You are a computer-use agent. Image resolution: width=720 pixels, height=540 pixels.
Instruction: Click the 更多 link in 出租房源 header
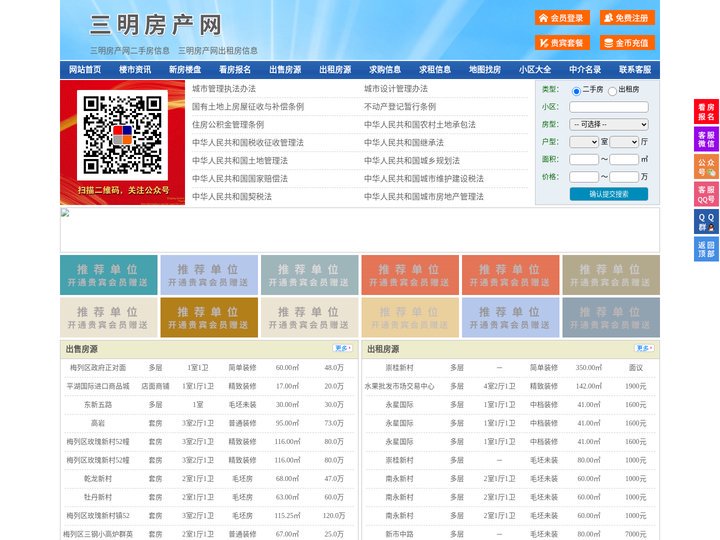point(644,349)
